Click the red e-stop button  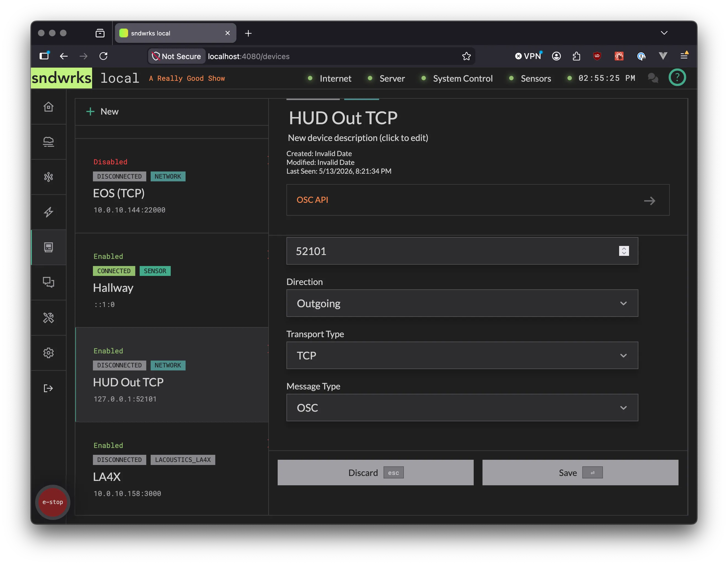click(x=53, y=502)
